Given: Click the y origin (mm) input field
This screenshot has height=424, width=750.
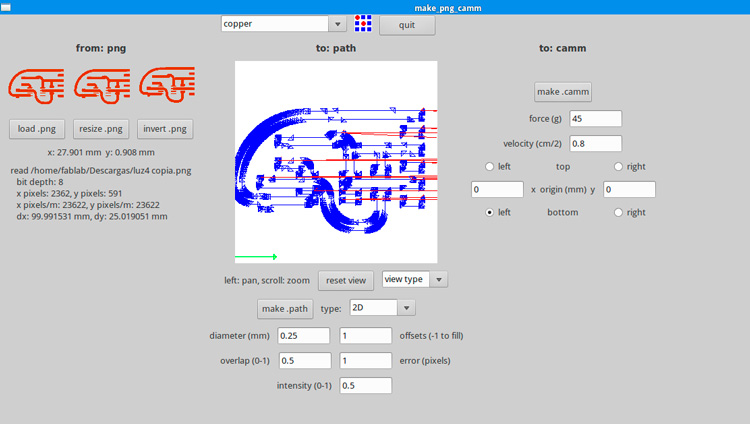Looking at the screenshot, I should pos(629,190).
